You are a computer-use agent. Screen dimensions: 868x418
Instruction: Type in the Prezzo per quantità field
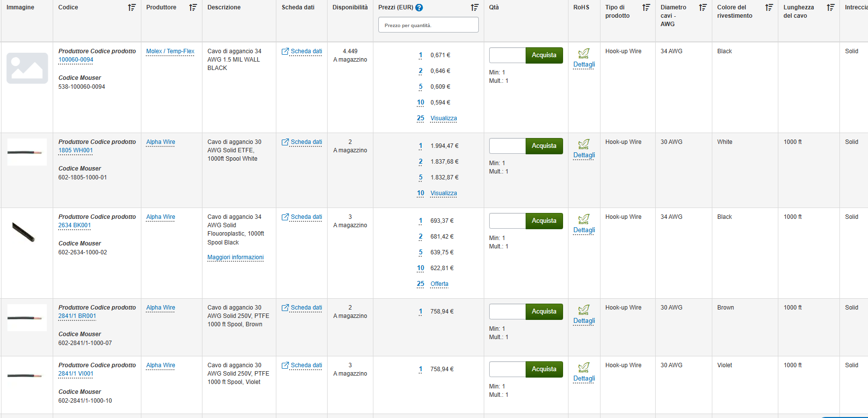click(428, 25)
